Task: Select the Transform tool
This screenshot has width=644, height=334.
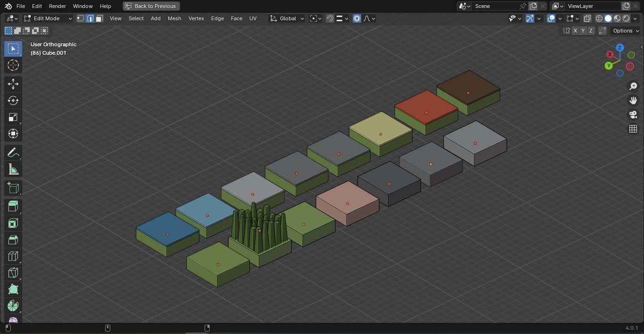Action: click(13, 134)
